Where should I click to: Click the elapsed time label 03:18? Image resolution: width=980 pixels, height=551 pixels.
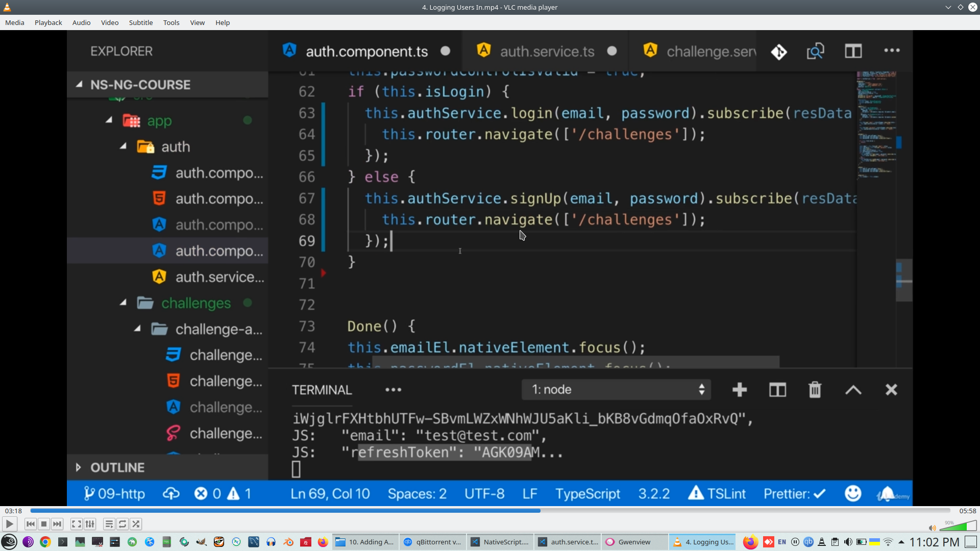13,511
